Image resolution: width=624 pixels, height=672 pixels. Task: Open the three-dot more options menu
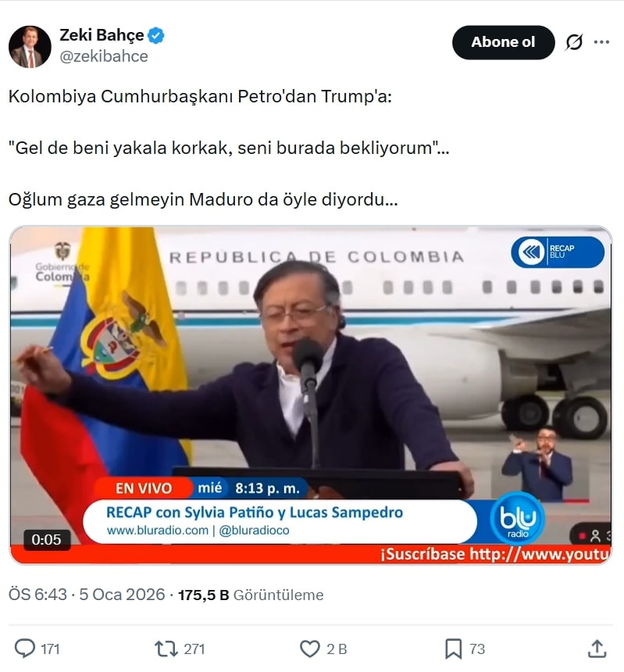tap(601, 42)
